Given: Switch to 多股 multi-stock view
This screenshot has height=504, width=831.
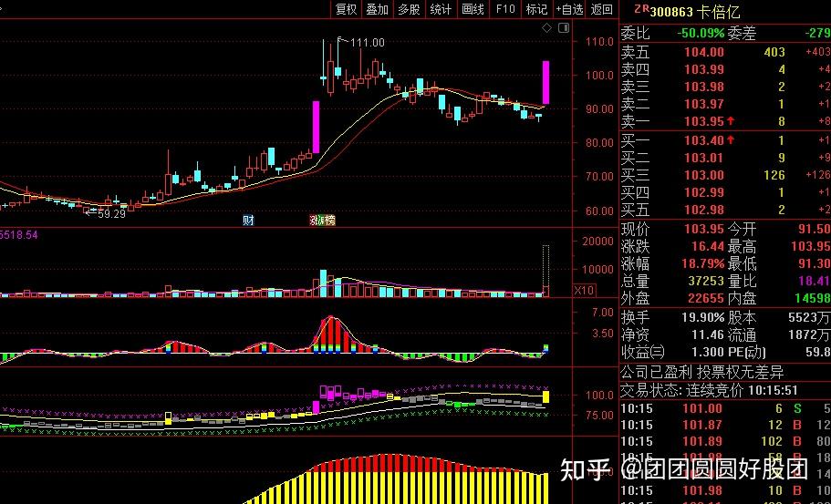Looking at the screenshot, I should pos(410,9).
